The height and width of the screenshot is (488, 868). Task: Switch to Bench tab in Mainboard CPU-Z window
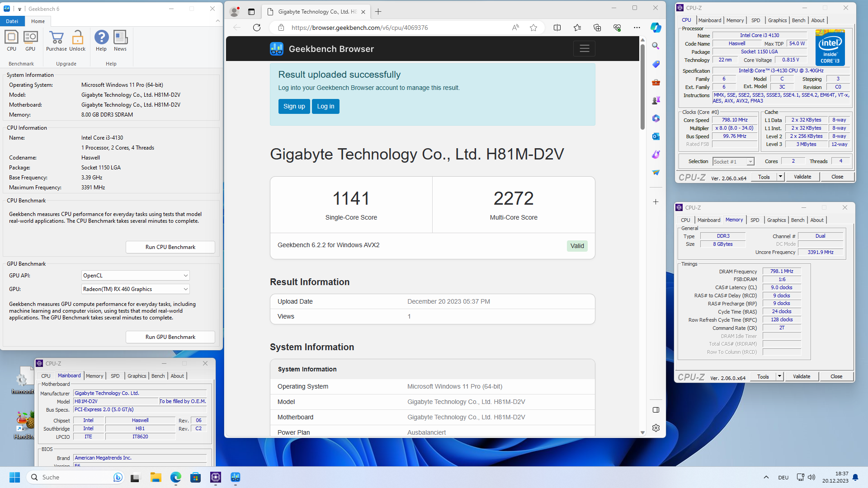point(158,376)
